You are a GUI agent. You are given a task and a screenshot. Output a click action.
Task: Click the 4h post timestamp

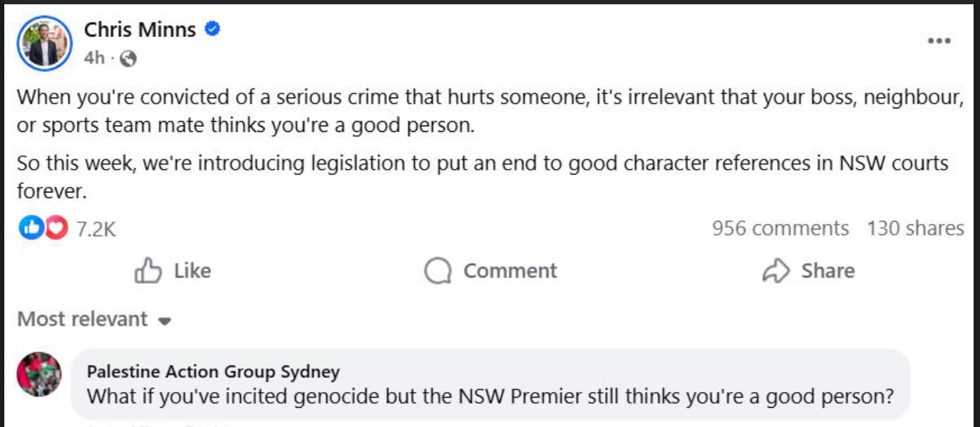94,58
